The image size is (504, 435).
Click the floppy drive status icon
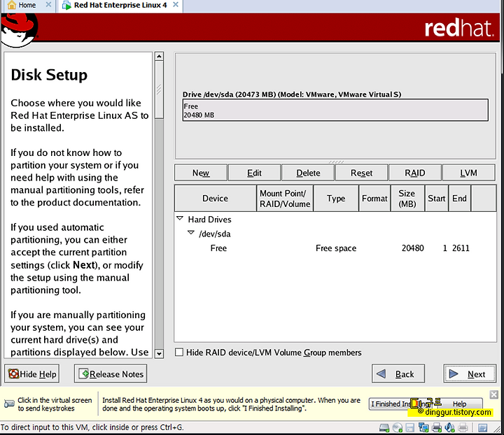click(409, 427)
